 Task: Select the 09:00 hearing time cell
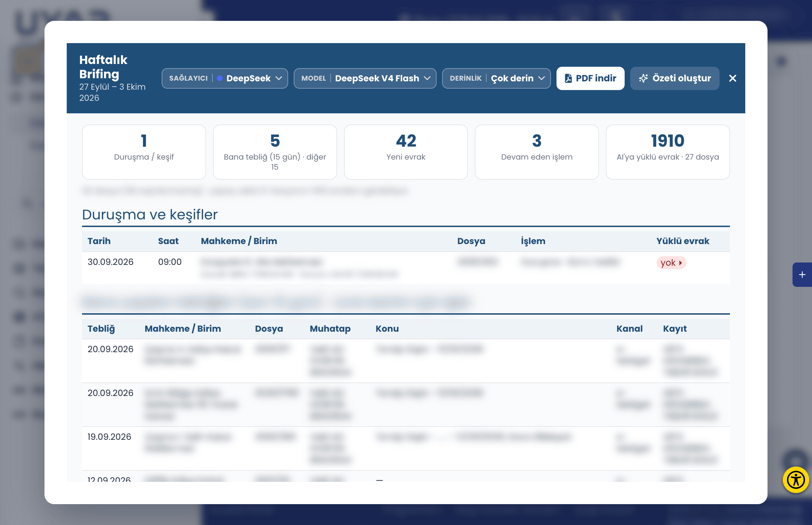pyautogui.click(x=170, y=262)
